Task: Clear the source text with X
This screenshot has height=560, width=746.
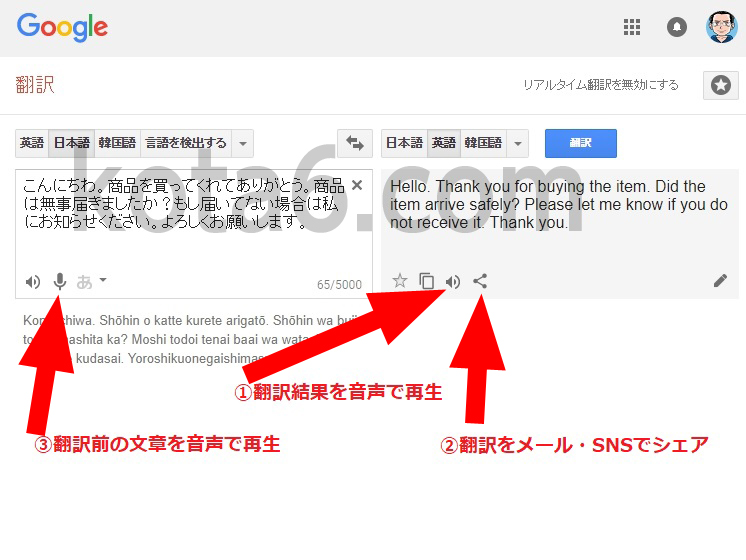Action: coord(357,185)
